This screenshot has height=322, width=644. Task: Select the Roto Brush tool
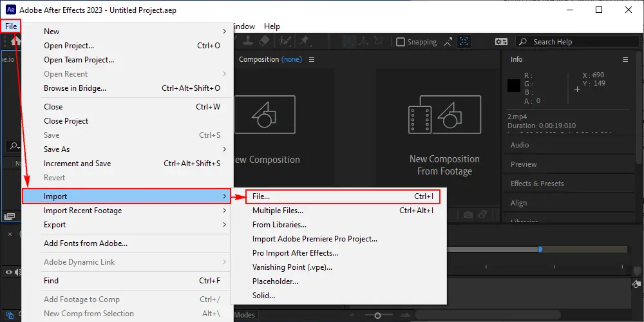click(283, 41)
